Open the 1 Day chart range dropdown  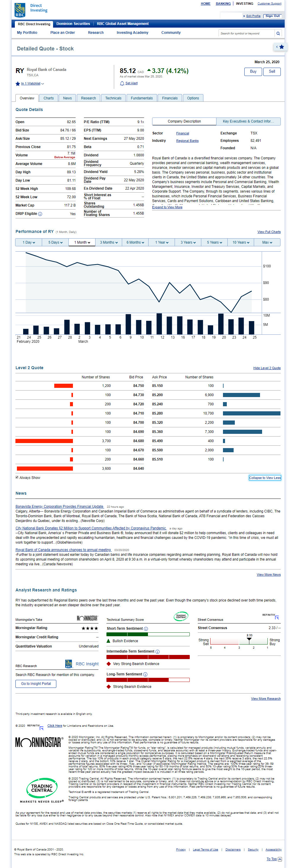29,242
